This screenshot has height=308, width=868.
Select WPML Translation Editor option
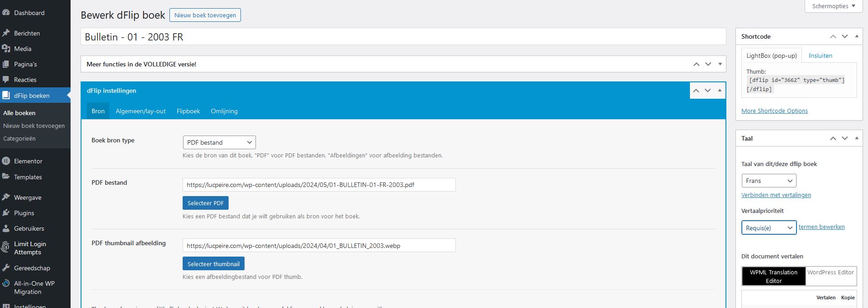[x=774, y=277]
